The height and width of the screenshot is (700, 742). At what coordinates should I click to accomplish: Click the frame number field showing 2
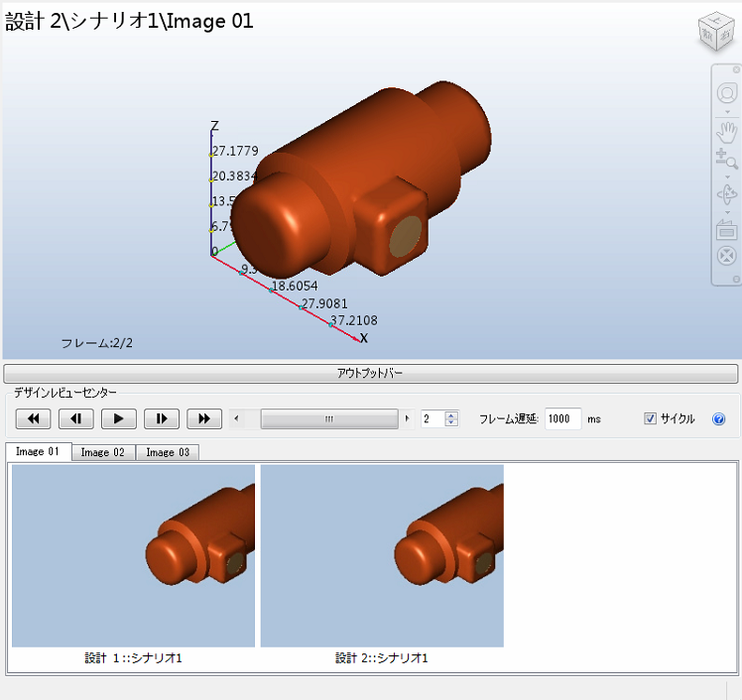pos(433,418)
